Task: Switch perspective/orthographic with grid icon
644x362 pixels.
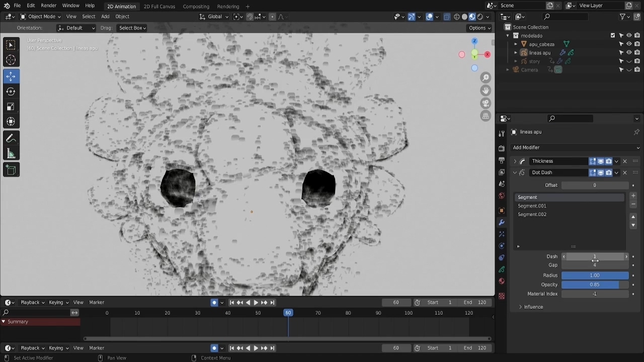Action: click(x=486, y=116)
